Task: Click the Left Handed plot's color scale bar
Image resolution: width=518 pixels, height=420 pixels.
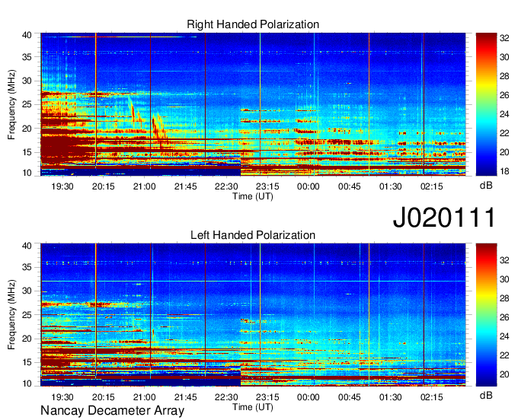Action: [486, 315]
